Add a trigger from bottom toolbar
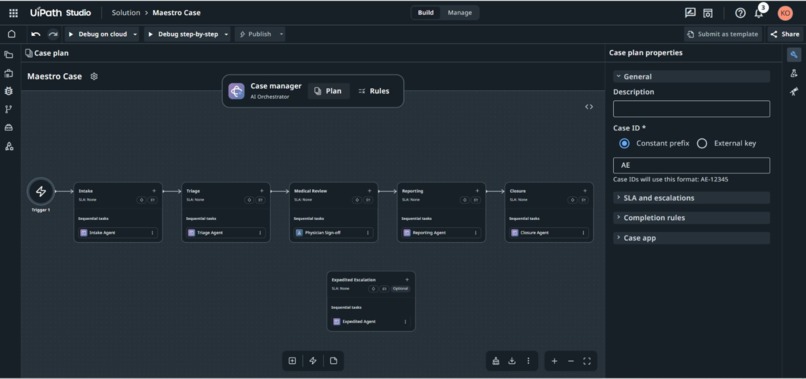Image resolution: width=806 pixels, height=379 pixels. [x=313, y=361]
